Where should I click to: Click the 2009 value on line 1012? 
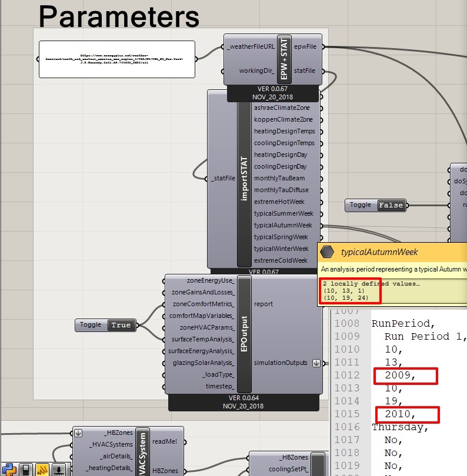tap(400, 376)
